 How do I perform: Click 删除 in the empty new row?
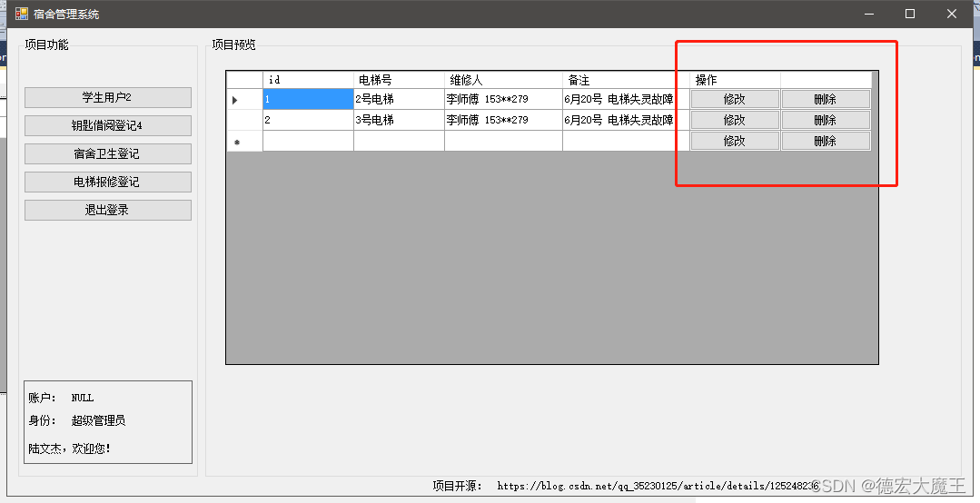(x=826, y=142)
